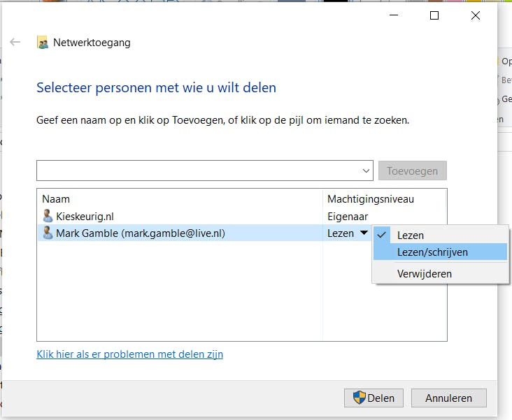Select Lezen/schrijven permission from menu
Viewport: 512px width, 420px height.
click(x=432, y=252)
